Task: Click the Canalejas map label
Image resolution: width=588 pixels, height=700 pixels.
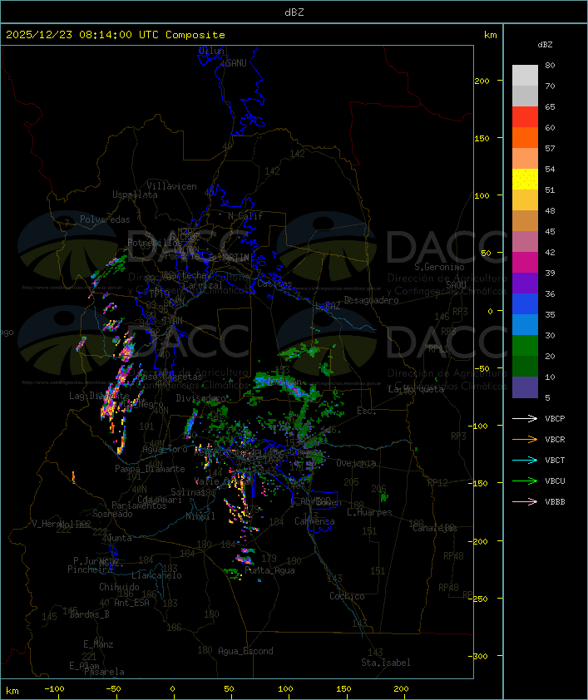Action: 435,528
